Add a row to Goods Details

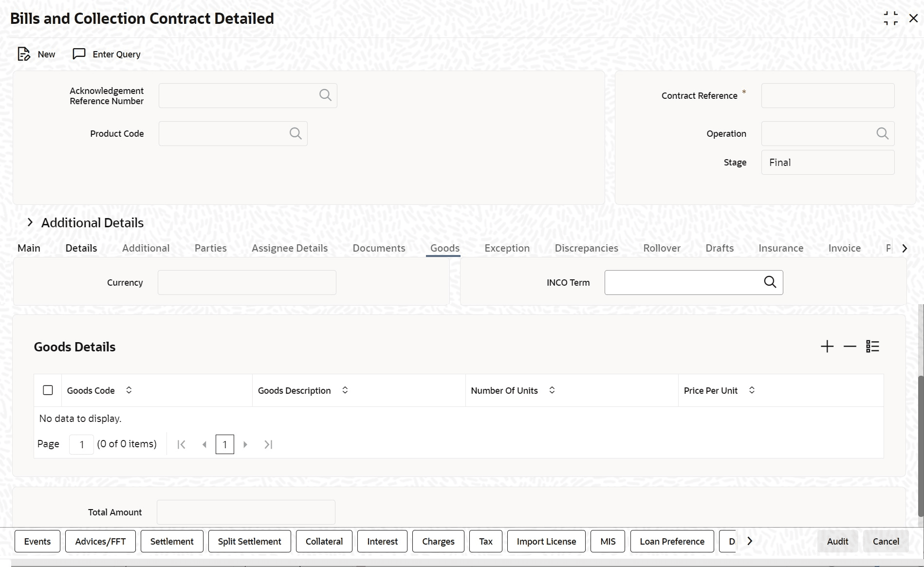(x=827, y=347)
